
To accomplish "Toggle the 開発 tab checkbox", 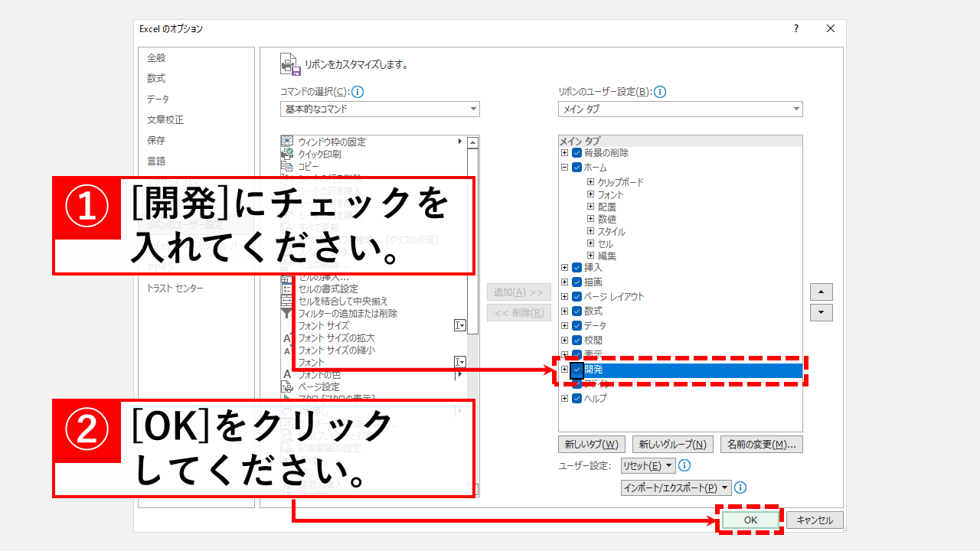I will [577, 370].
